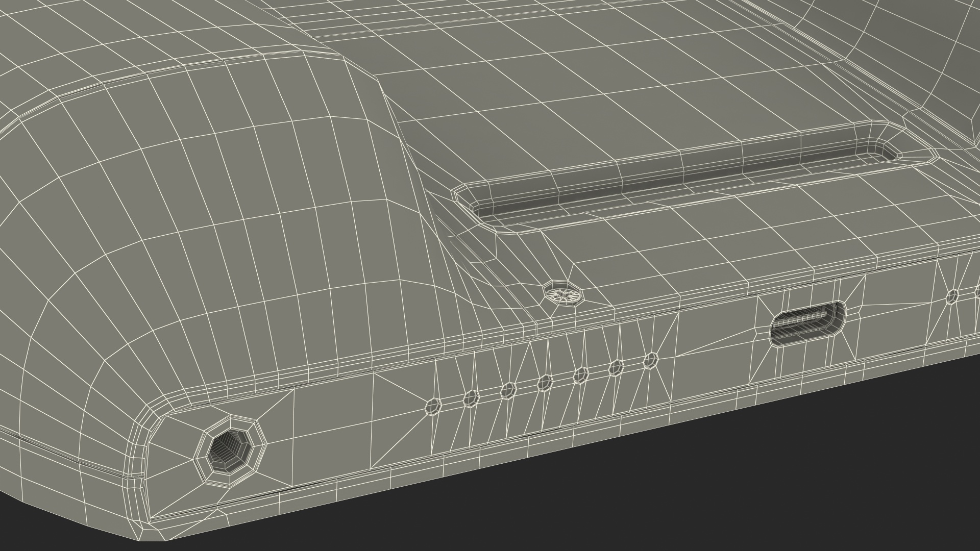Image resolution: width=980 pixels, height=551 pixels.
Task: Click the star-shaped screw head
Action: (563, 294)
